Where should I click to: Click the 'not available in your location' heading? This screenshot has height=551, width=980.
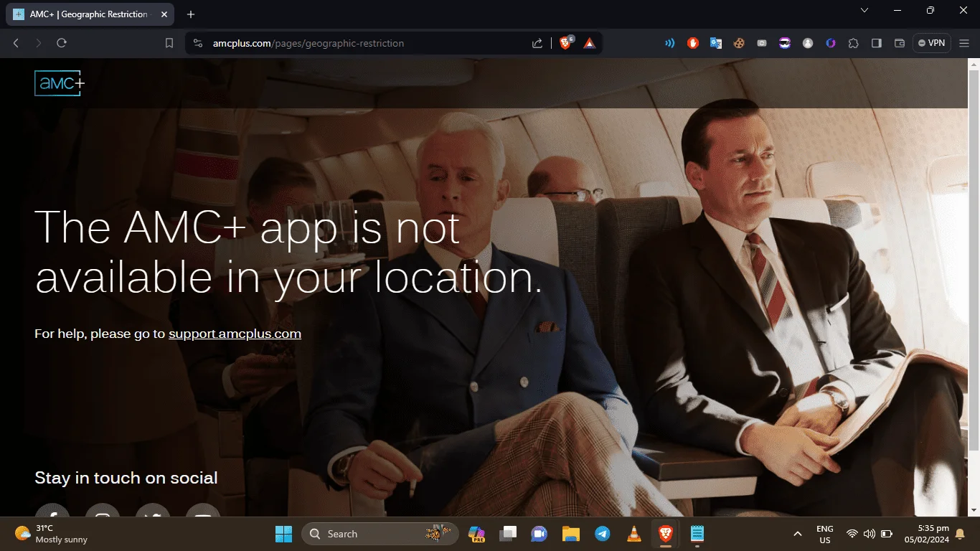(x=289, y=253)
